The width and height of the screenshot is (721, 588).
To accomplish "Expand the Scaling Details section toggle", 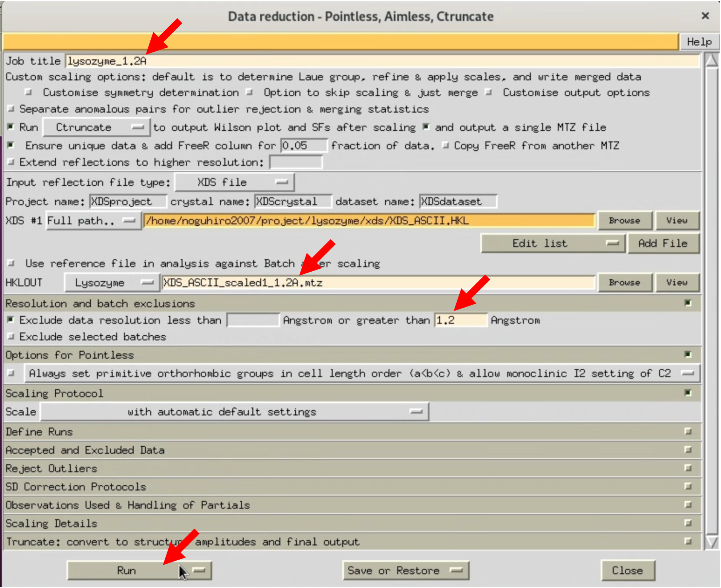I will [687, 523].
